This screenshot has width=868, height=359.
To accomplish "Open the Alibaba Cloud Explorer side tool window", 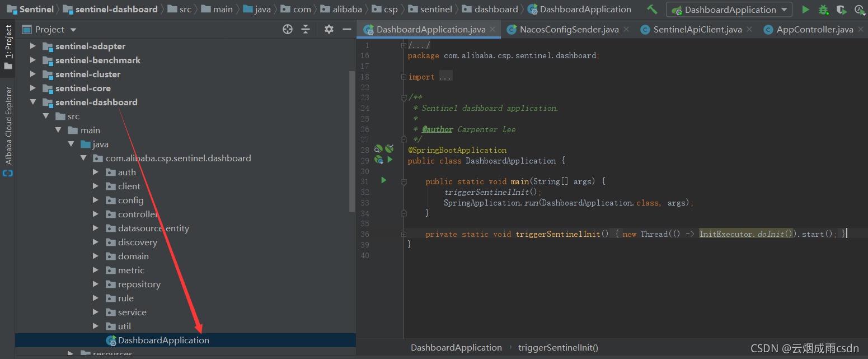I will [x=8, y=132].
